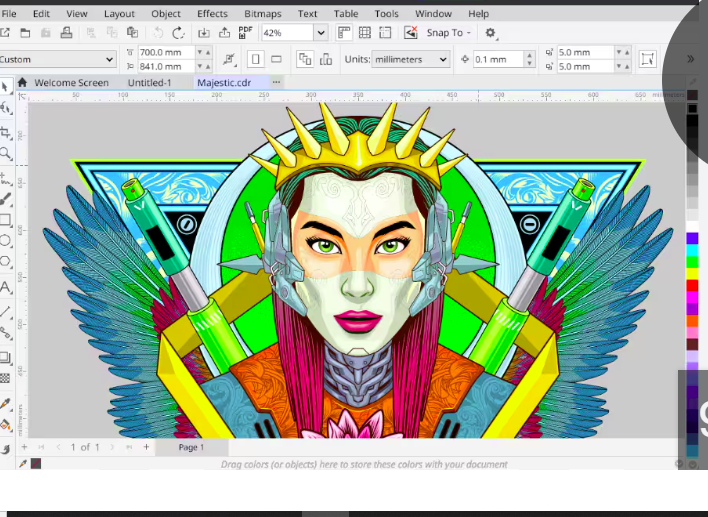Image resolution: width=708 pixels, height=517 pixels.
Task: Open the File menu
Action: pos(9,14)
